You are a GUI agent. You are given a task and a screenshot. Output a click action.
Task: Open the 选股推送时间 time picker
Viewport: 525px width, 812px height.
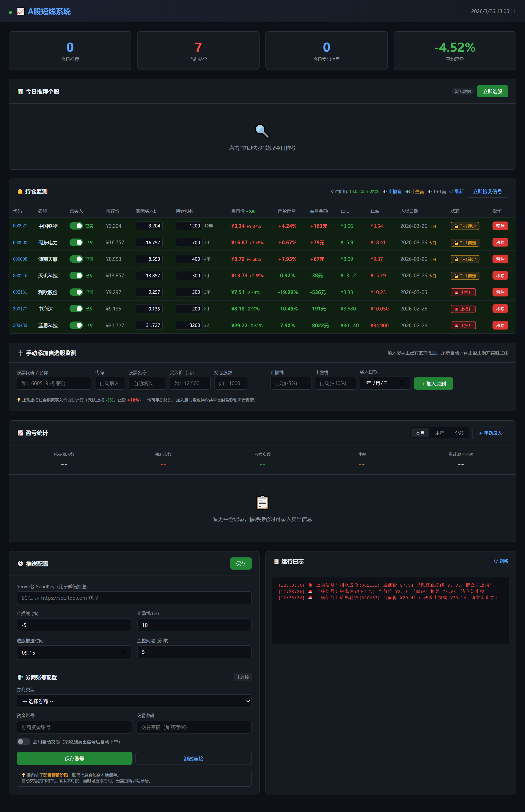68,652
